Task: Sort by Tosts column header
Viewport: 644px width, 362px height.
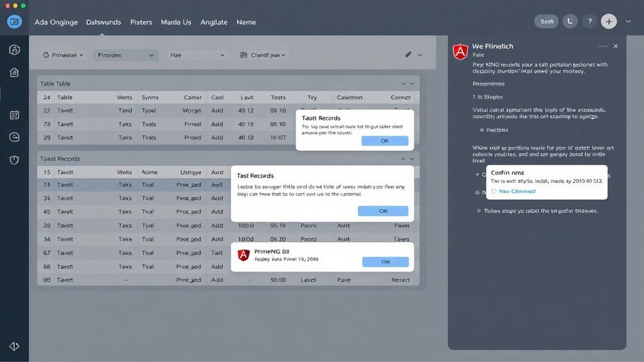Action: tap(278, 97)
